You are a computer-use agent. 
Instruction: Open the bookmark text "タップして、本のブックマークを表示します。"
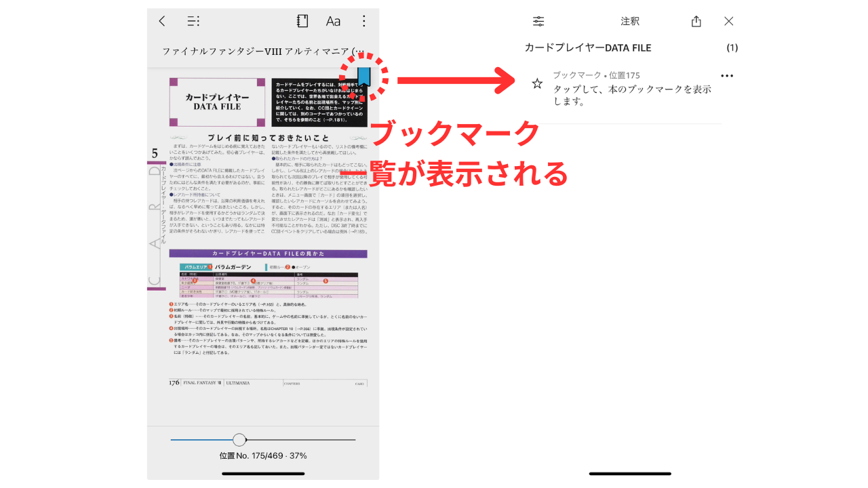click(632, 96)
